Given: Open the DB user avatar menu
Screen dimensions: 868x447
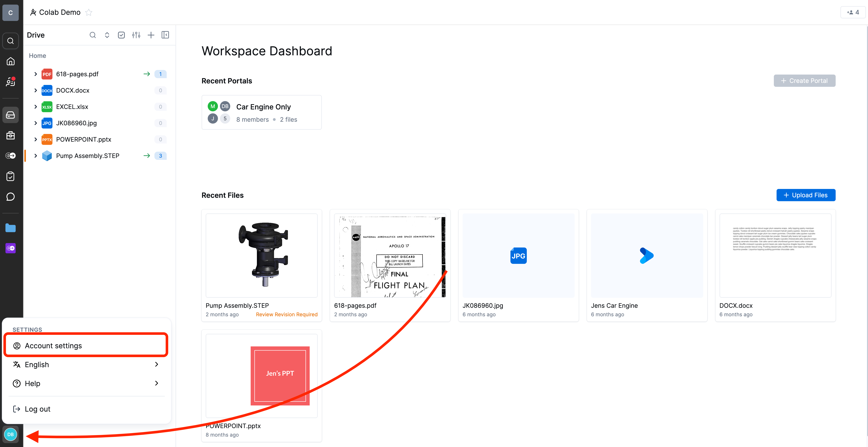Looking at the screenshot, I should (x=10, y=434).
